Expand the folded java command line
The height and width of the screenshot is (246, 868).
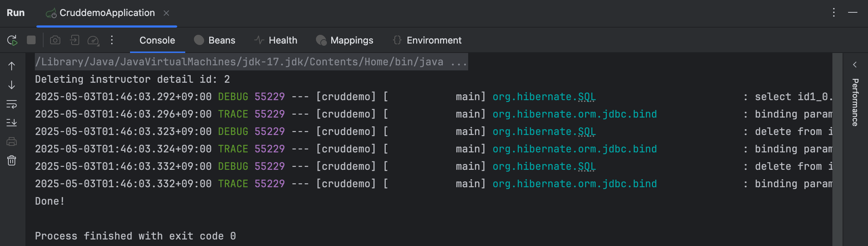click(459, 62)
